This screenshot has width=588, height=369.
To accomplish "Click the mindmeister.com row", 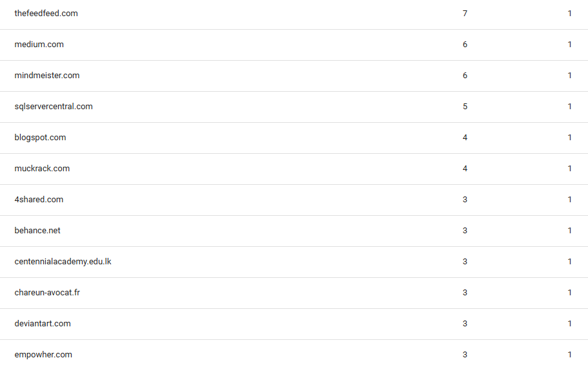I will tap(47, 76).
